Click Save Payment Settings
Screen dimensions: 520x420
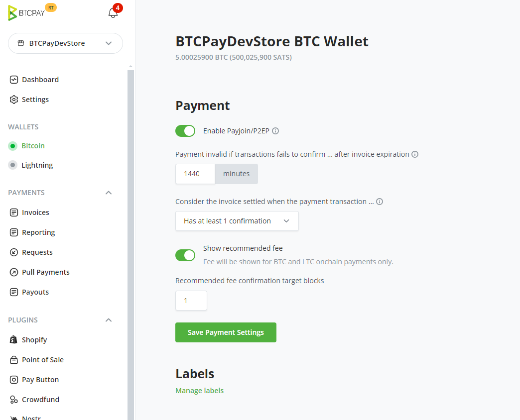pos(226,332)
